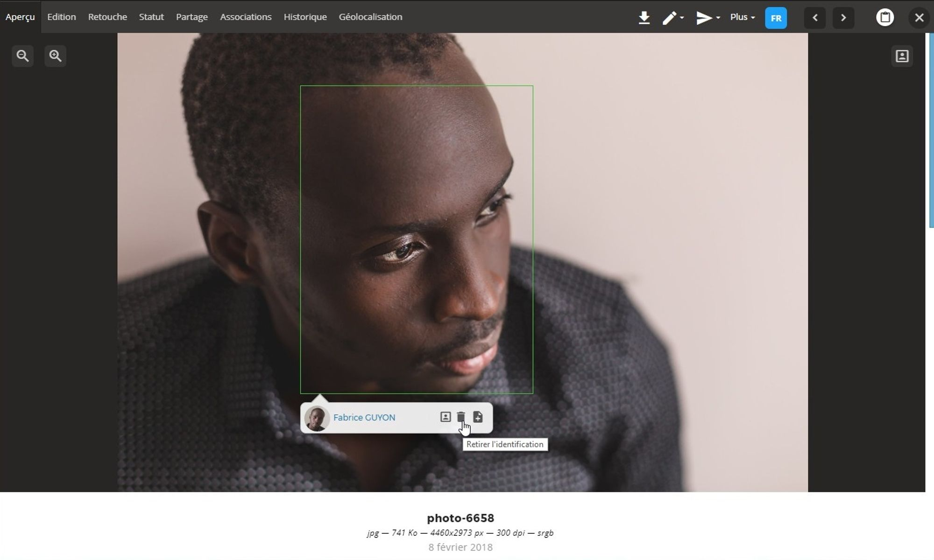The height and width of the screenshot is (560, 934).
Task: Switch to the Edition tab
Action: [x=61, y=17]
